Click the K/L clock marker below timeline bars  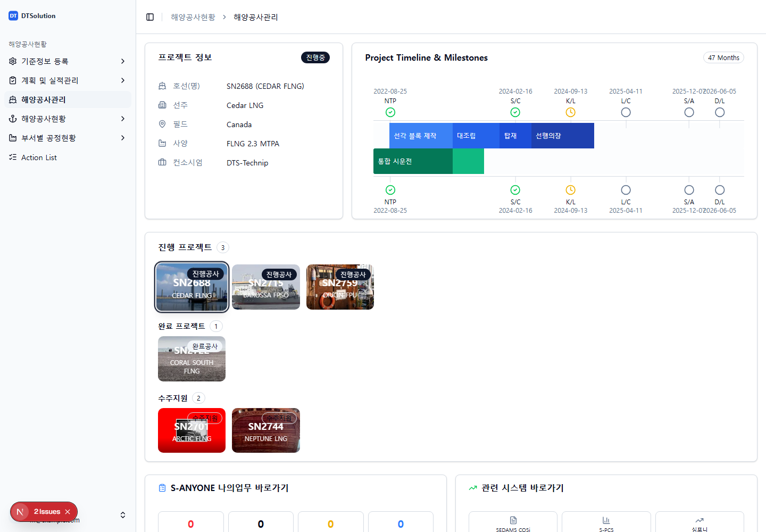point(570,190)
